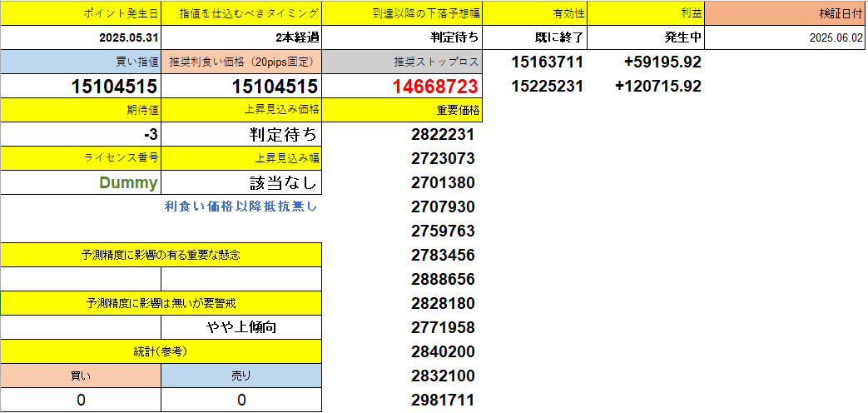Select the green Dummy license cell
Image resolution: width=868 pixels, height=413 pixels.
pos(81,182)
